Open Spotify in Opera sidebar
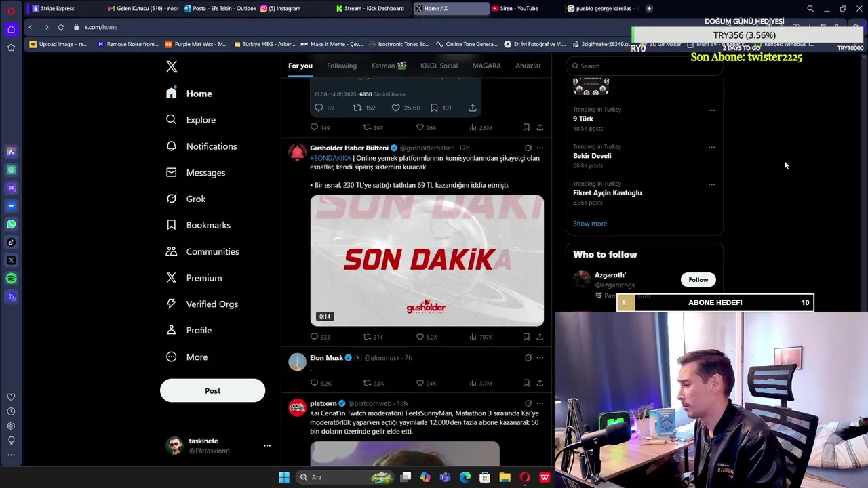This screenshot has height=488, width=868. [x=11, y=279]
